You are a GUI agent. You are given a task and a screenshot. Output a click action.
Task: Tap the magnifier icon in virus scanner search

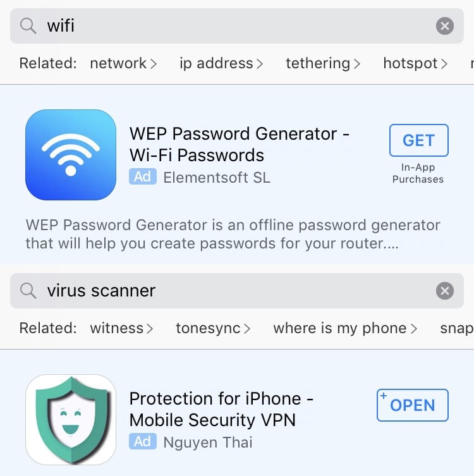pos(28,291)
